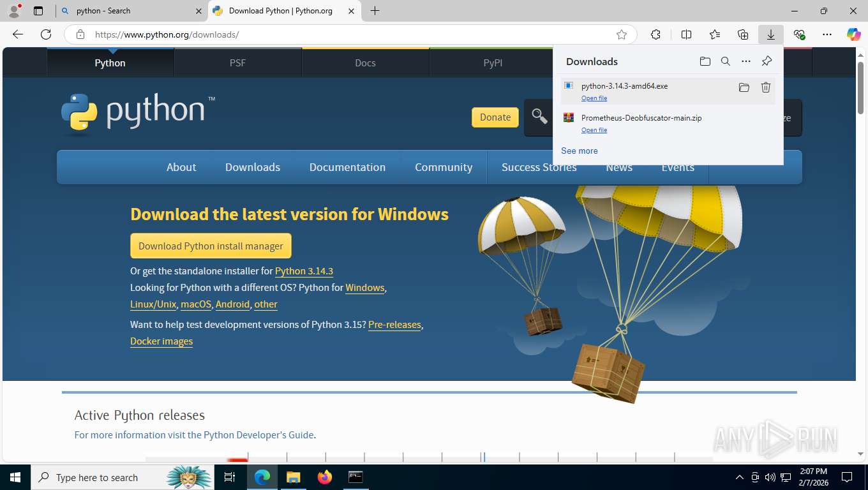Click the python.org search magnifier icon
This screenshot has width=868, height=490.
539,116
